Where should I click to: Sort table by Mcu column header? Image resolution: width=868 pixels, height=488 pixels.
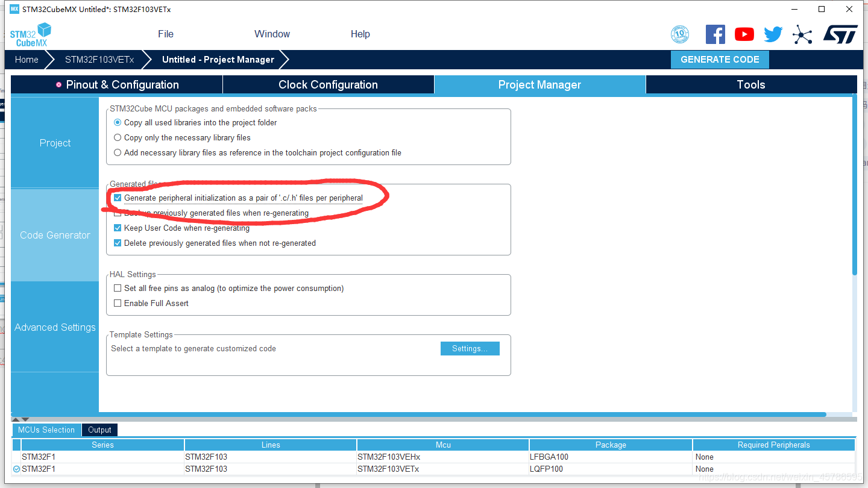pos(443,445)
